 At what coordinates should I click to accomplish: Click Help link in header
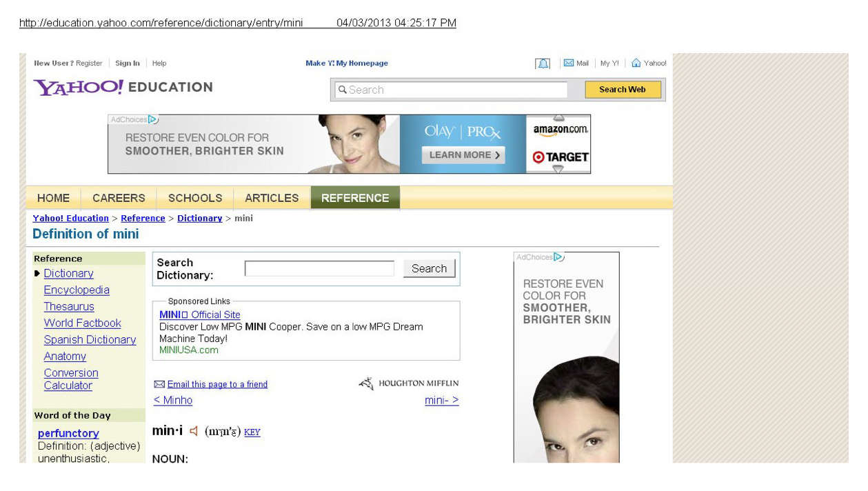click(159, 63)
